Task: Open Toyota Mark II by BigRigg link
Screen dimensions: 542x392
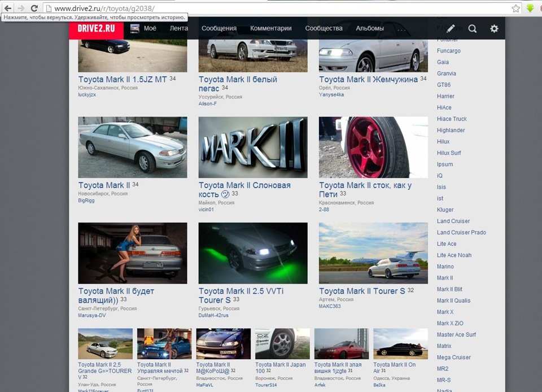Action: tap(104, 185)
